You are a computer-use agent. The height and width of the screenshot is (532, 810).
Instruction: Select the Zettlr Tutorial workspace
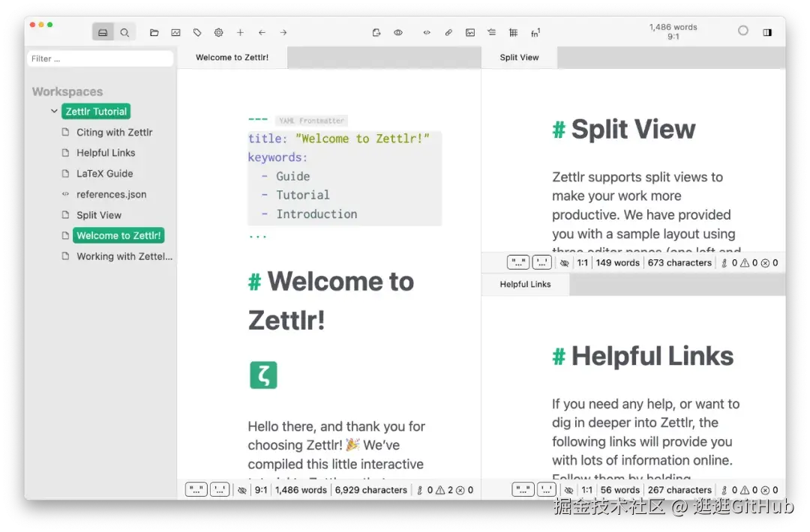coord(96,112)
